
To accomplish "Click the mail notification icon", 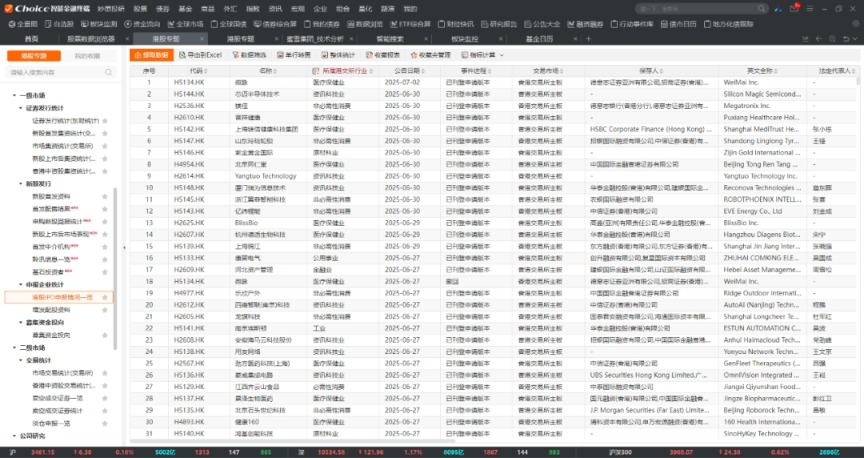I will pyautogui.click(x=794, y=9).
